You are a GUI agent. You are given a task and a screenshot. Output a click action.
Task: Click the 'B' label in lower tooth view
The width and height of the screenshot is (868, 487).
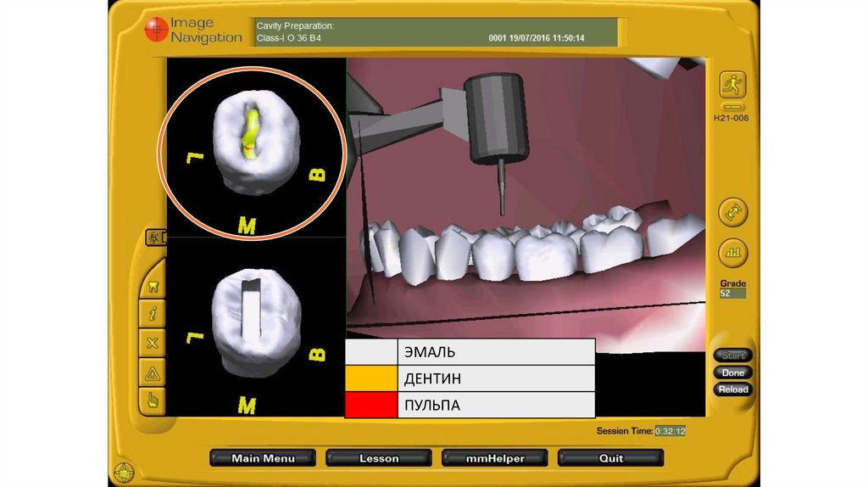click(317, 354)
